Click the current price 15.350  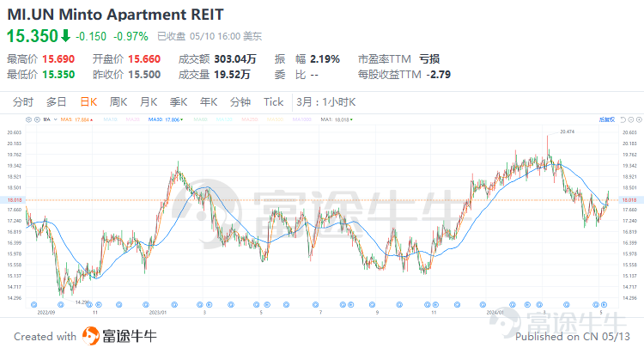tap(33, 36)
